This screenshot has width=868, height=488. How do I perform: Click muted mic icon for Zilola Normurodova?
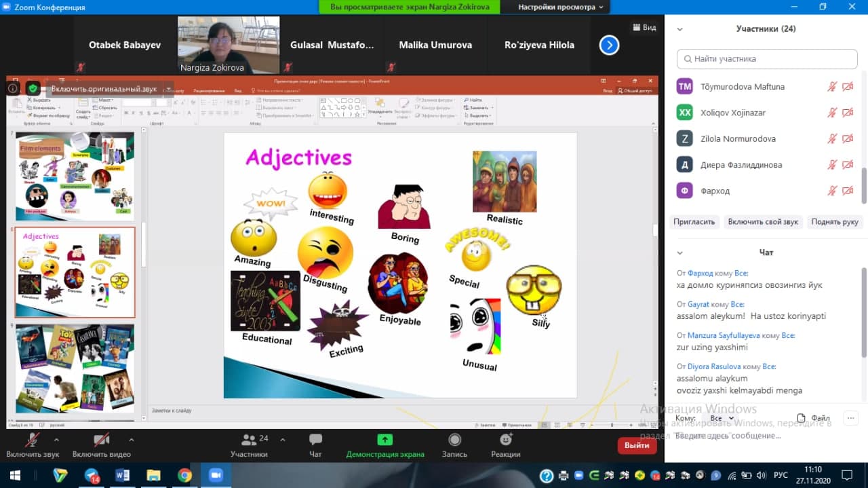(832, 138)
